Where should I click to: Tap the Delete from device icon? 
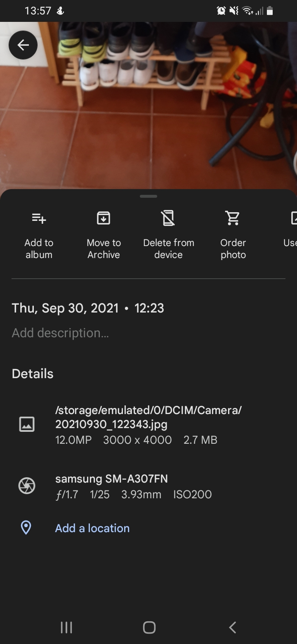[168, 218]
